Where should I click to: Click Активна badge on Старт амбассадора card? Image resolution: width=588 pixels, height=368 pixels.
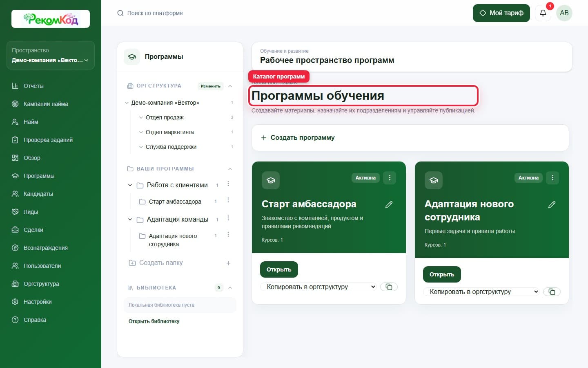365,178
